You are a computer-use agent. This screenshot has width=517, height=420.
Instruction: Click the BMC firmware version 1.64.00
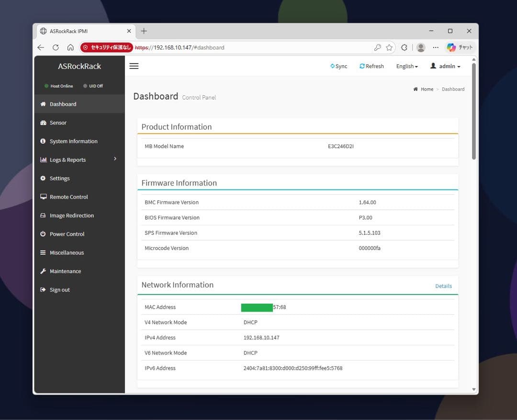[x=367, y=202]
